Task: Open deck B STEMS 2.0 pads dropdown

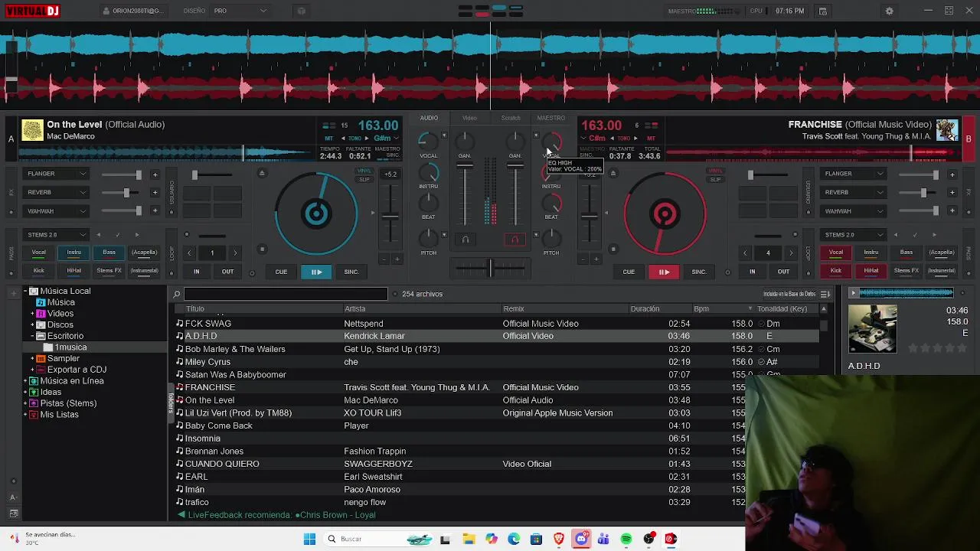Action: point(853,235)
